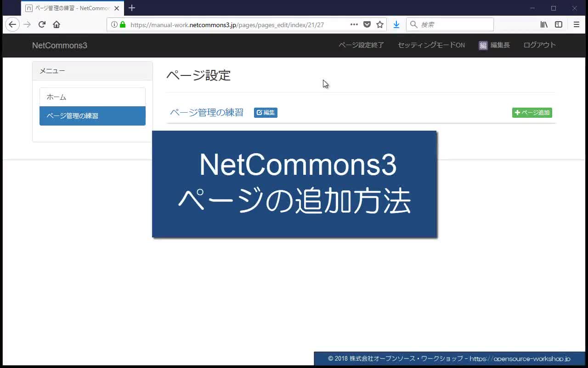The height and width of the screenshot is (368, 588).
Task: Bookmark this page with the star icon
Action: (x=380, y=24)
